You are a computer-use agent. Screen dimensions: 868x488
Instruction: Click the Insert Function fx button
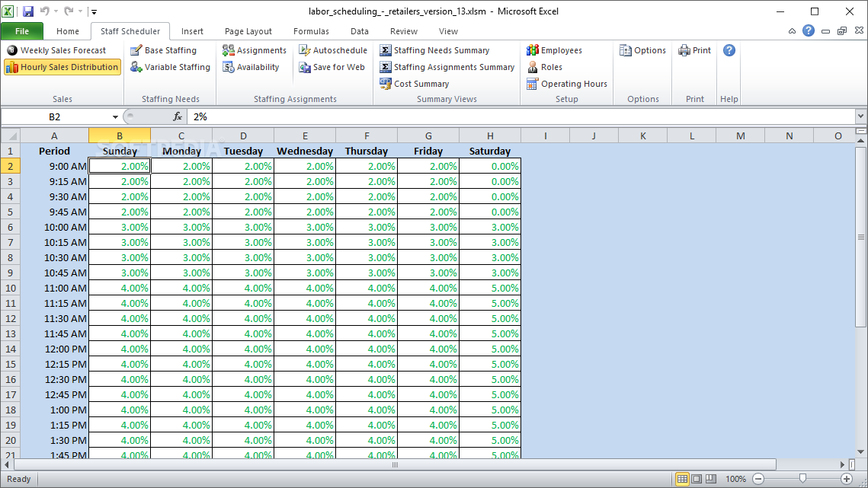[177, 116]
